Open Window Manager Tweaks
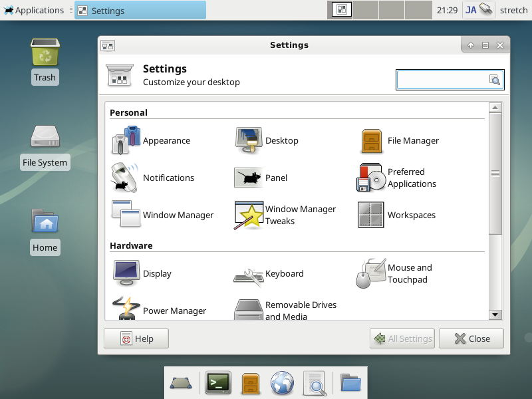Image resolution: width=532 pixels, height=399 pixels. (285, 215)
